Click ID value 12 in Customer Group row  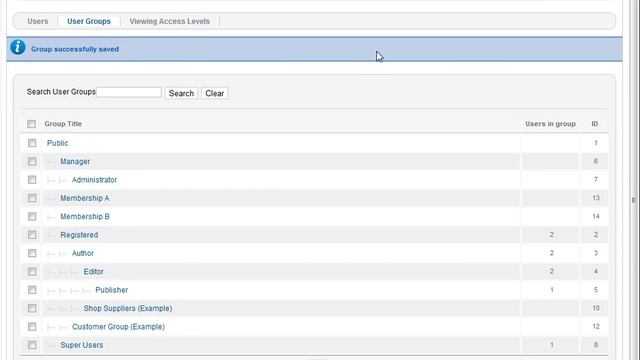tap(596, 327)
